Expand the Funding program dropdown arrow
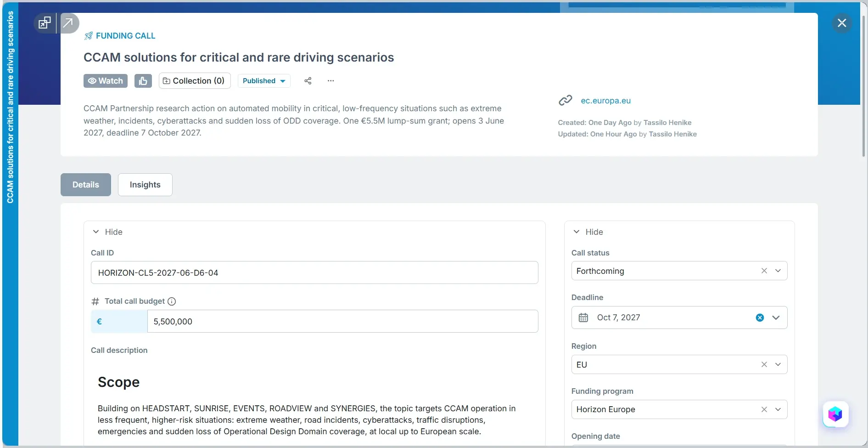The width and height of the screenshot is (868, 448). point(778,409)
